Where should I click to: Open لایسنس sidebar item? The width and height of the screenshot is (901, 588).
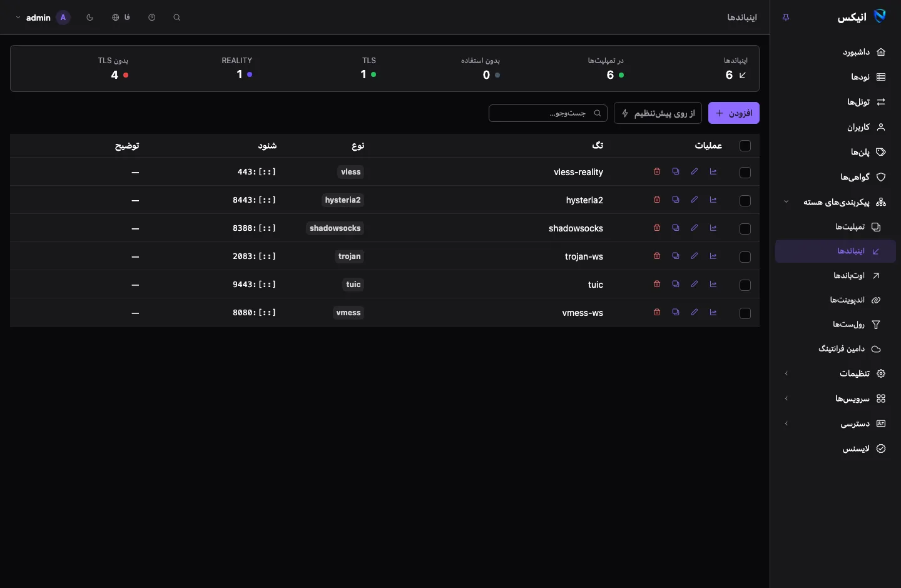tap(835, 449)
